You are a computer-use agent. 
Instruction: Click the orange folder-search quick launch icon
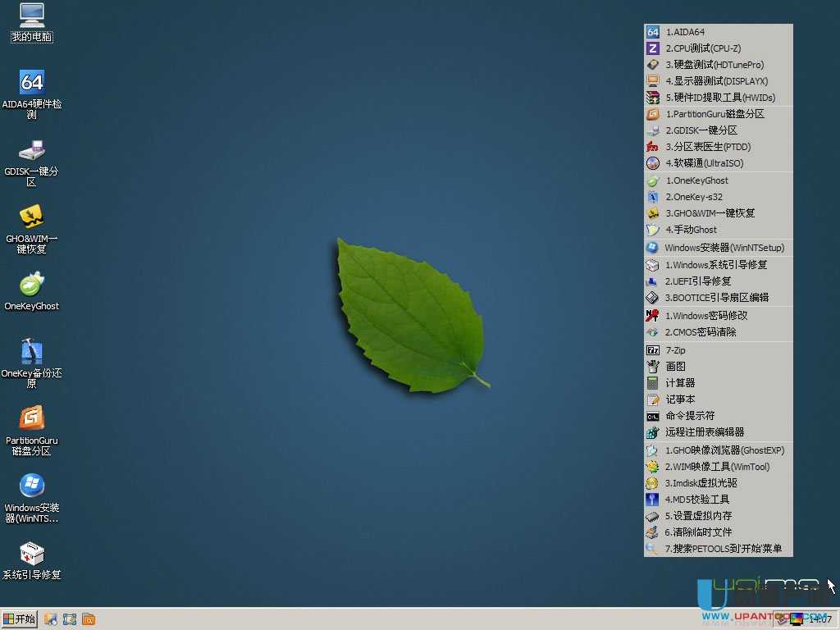(89, 619)
